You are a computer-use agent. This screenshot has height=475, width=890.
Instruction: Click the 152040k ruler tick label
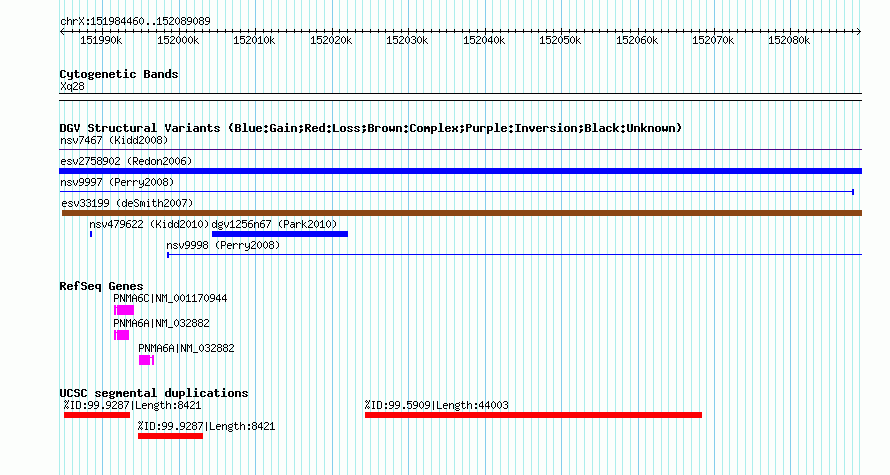click(484, 40)
